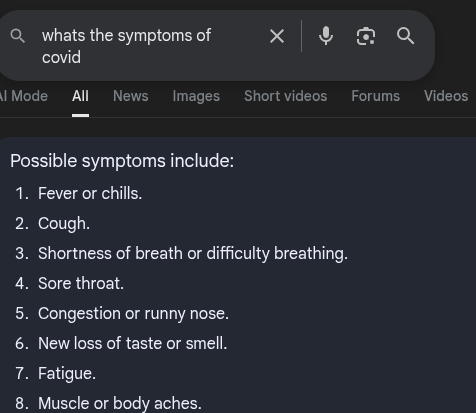The height and width of the screenshot is (413, 476).
Task: Select the All results tab
Action: 80,96
